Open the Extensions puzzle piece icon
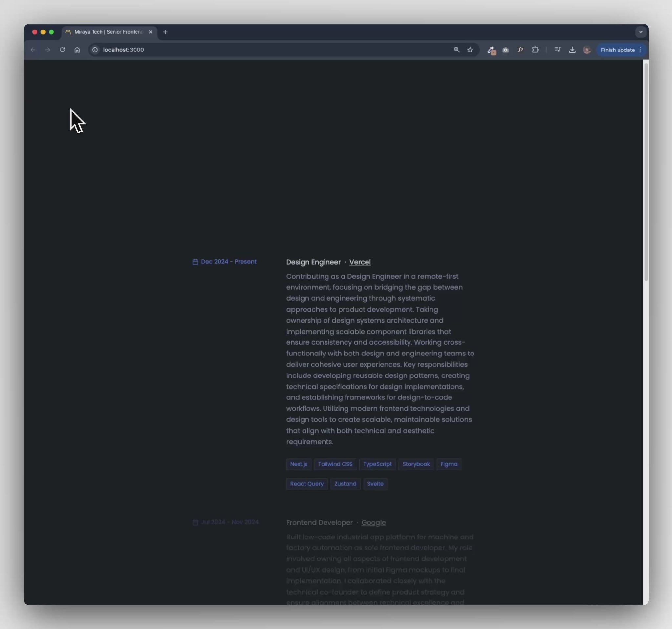This screenshot has width=672, height=629. click(x=535, y=50)
